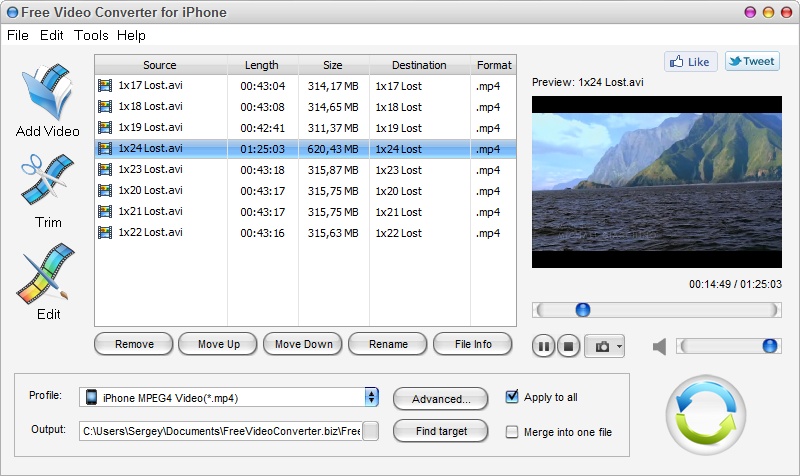The image size is (800, 476).
Task: Select the 1x21 Lost.avi row
Action: 305,211
